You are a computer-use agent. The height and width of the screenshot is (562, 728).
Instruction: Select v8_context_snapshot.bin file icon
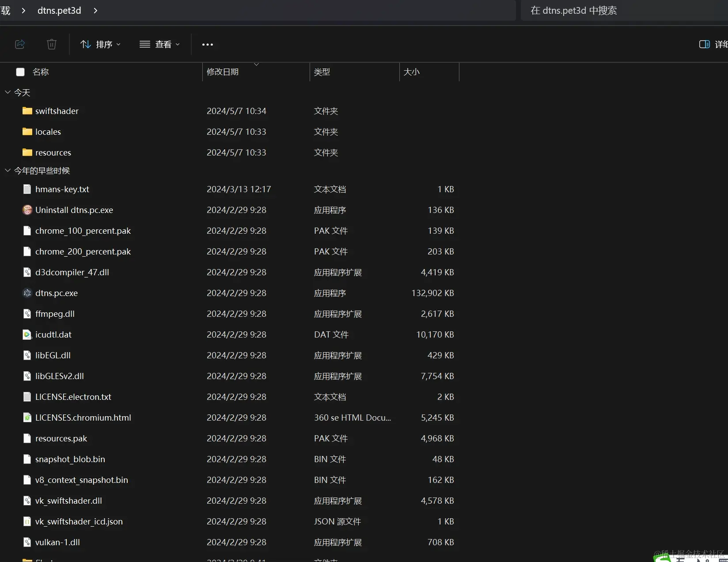(x=27, y=480)
